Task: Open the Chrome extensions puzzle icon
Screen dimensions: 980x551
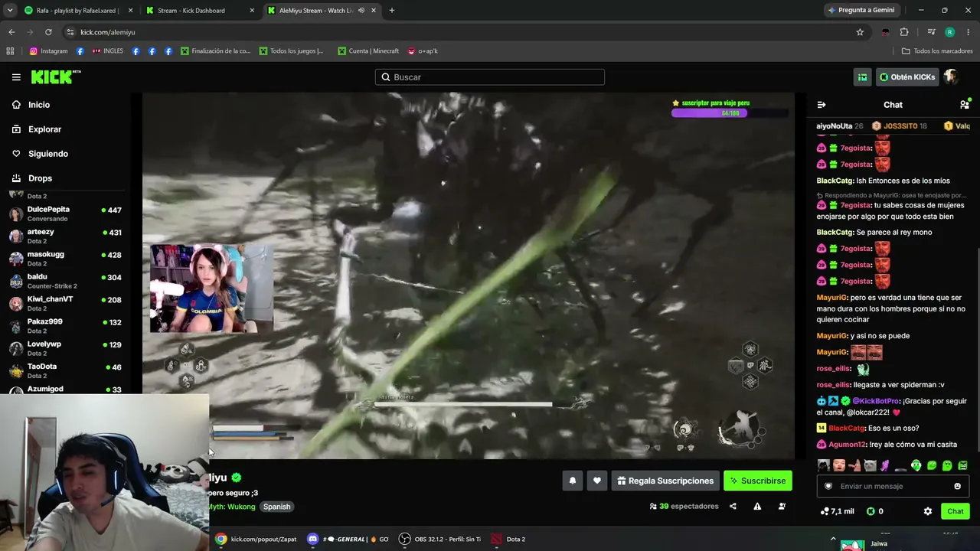Action: pyautogui.click(x=904, y=32)
